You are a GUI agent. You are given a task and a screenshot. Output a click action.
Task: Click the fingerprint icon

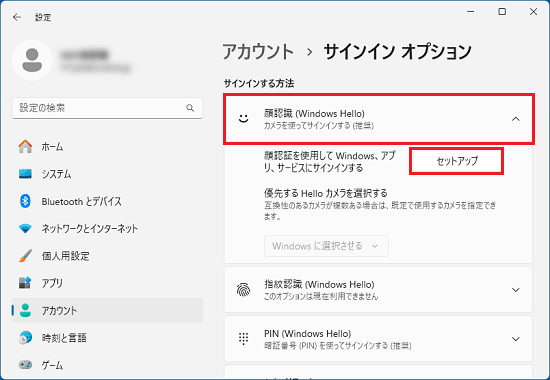[x=243, y=290]
